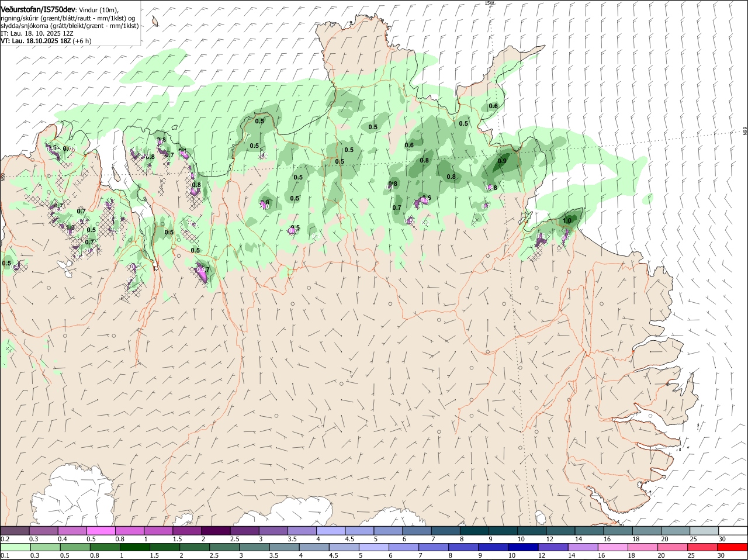Click the bottom legend swatch starting at 2.5

(x=224, y=547)
